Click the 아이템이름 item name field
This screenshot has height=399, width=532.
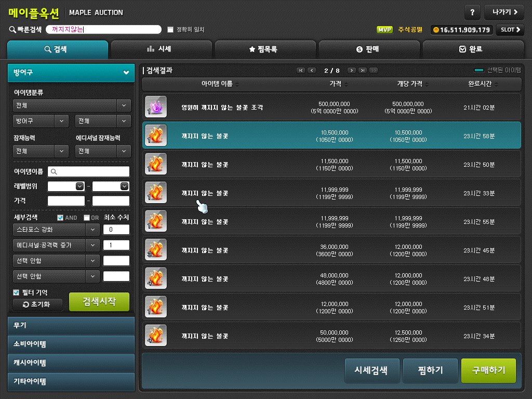(88, 171)
